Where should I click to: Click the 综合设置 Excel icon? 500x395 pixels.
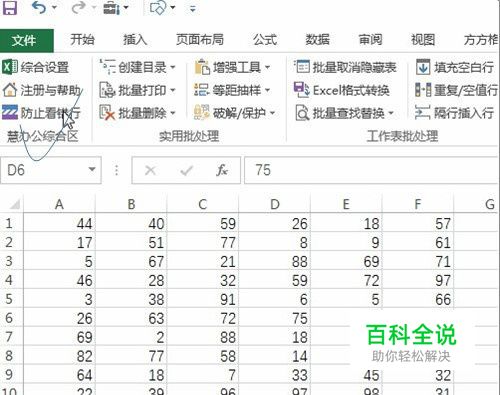(x=10, y=67)
